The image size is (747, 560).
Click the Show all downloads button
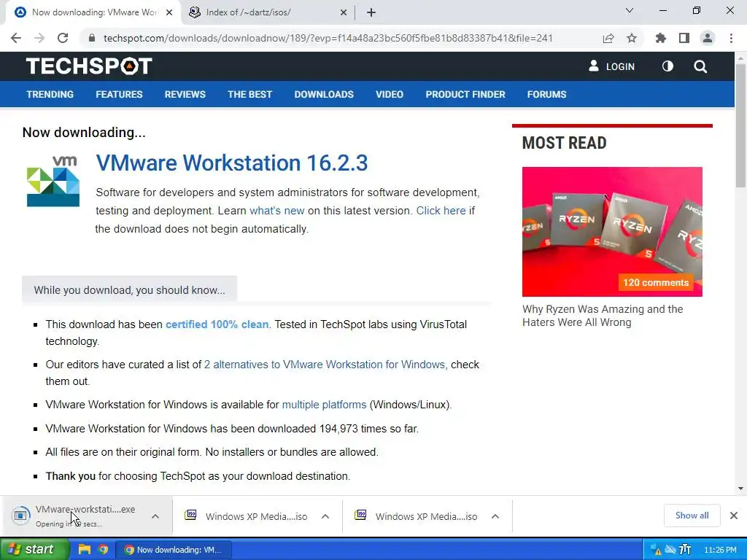click(692, 516)
